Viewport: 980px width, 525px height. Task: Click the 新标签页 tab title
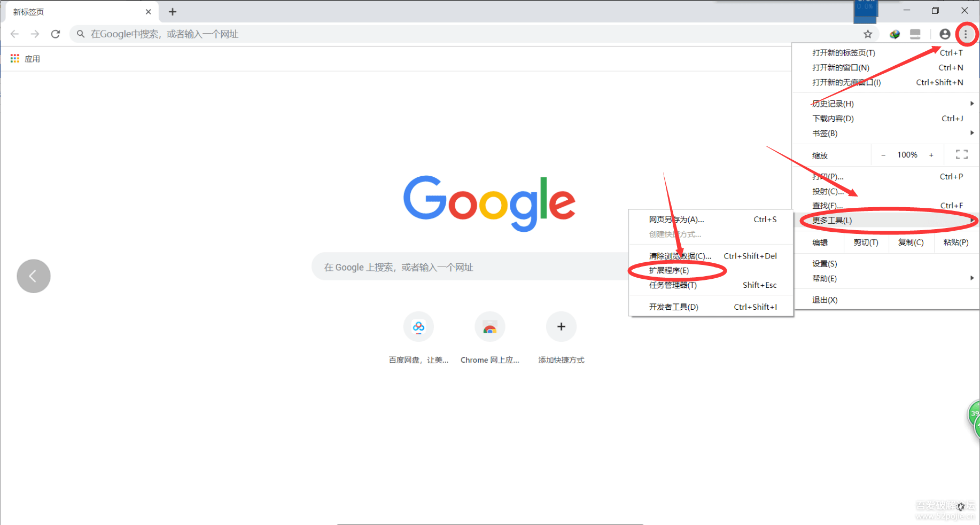coord(29,12)
